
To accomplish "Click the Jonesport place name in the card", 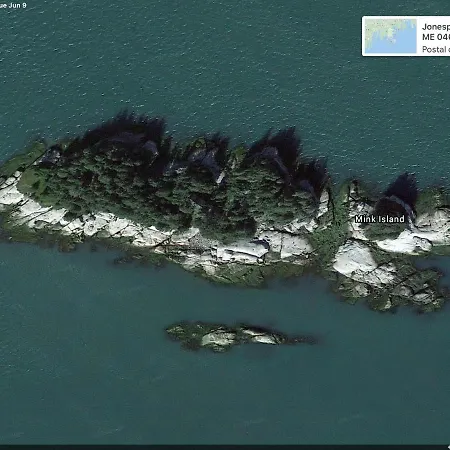I will click(436, 27).
